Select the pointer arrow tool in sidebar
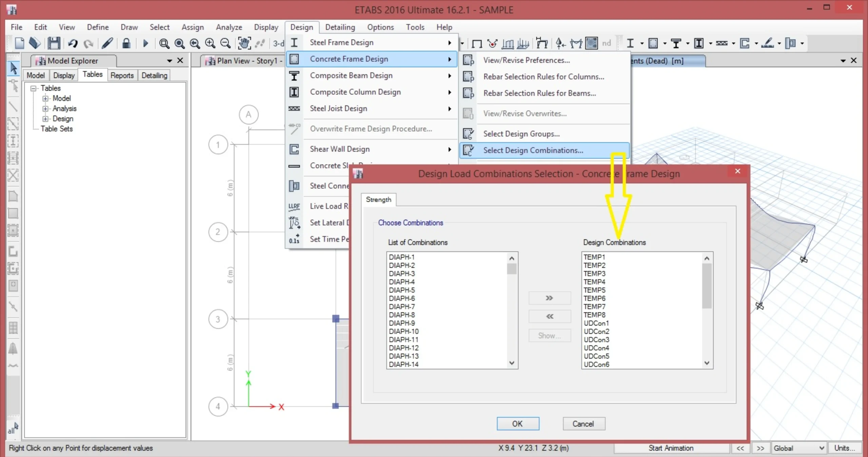 click(13, 68)
